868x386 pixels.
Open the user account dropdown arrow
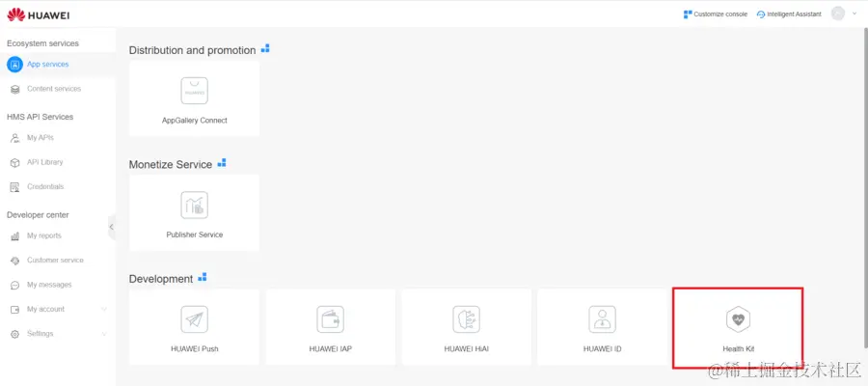[x=854, y=14]
